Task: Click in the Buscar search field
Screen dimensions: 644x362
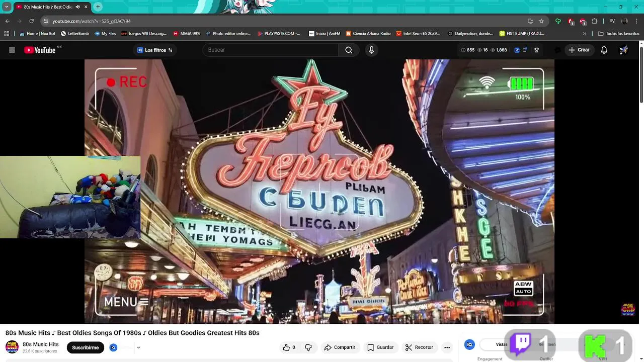Action: [272, 50]
